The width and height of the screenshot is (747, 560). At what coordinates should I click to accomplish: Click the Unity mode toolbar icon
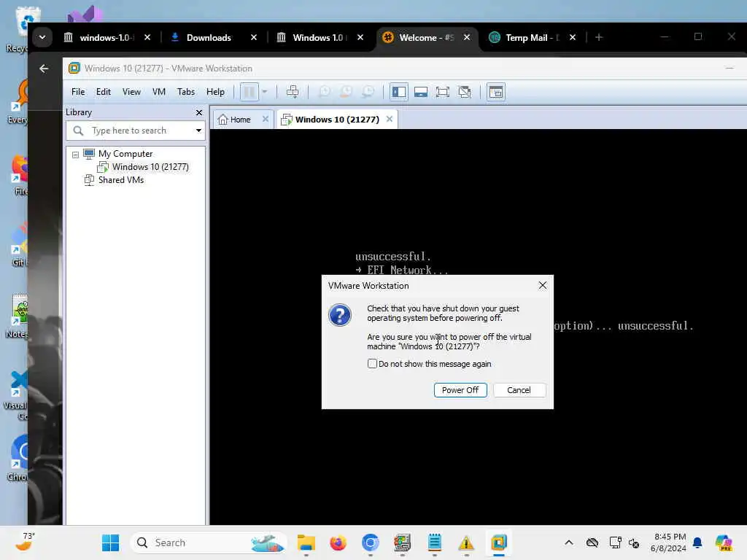465,92
